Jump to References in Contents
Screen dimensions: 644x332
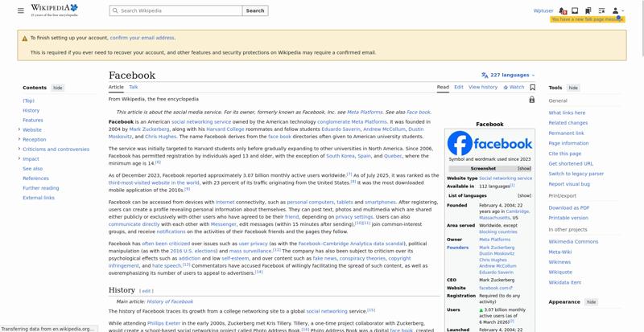35,178
